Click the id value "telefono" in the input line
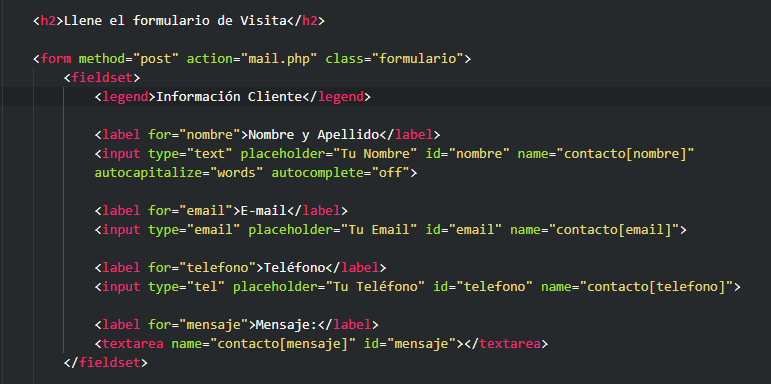Screen dimensions: 771x384 coord(494,287)
